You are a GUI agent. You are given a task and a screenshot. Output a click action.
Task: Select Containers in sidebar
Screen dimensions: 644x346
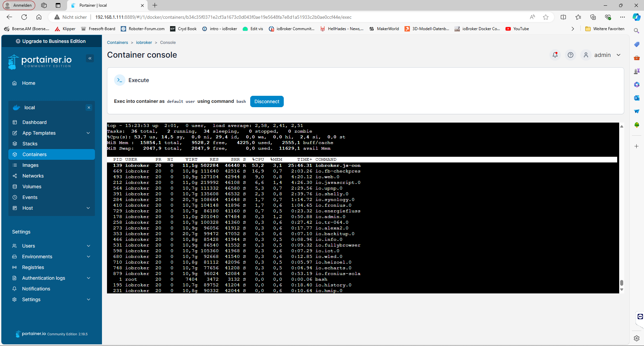(52, 154)
